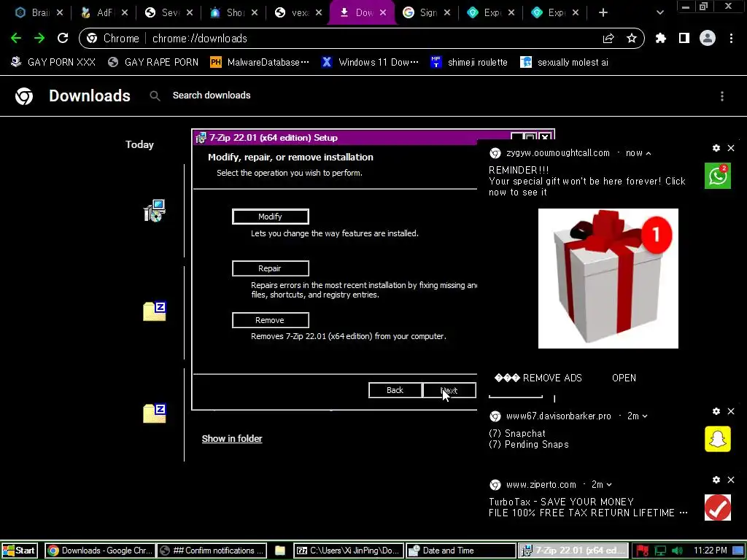Click the gift box image in notification
The image size is (747, 560).
click(608, 279)
